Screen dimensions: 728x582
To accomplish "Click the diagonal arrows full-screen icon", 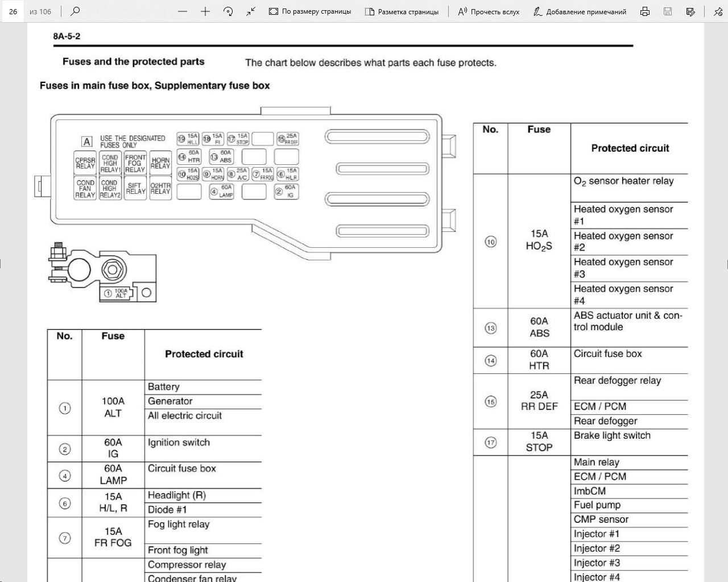I will 251,11.
